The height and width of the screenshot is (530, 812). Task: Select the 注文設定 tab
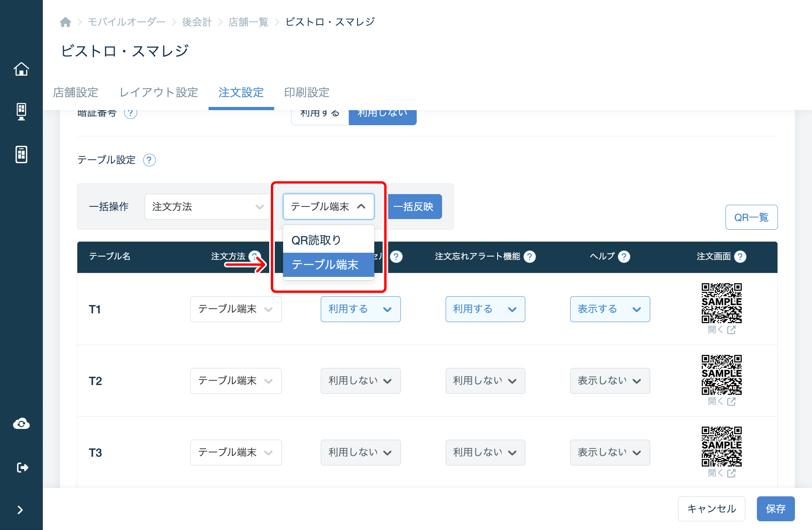coord(241,93)
